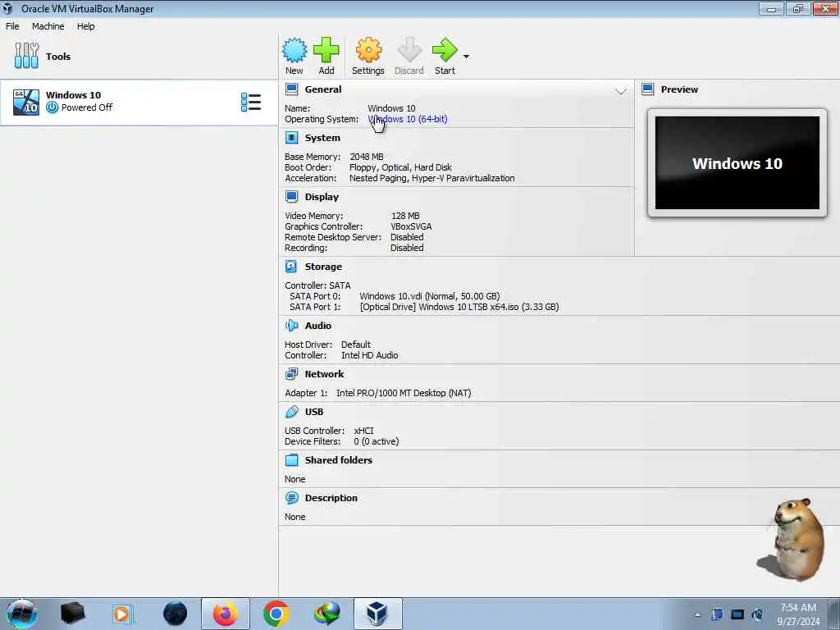Click the Network section icon

(292, 374)
